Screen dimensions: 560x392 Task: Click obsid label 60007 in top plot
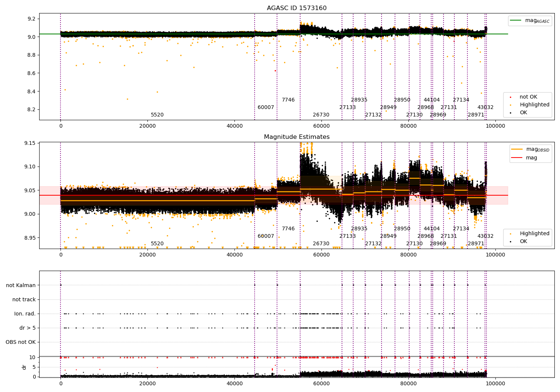(x=266, y=108)
